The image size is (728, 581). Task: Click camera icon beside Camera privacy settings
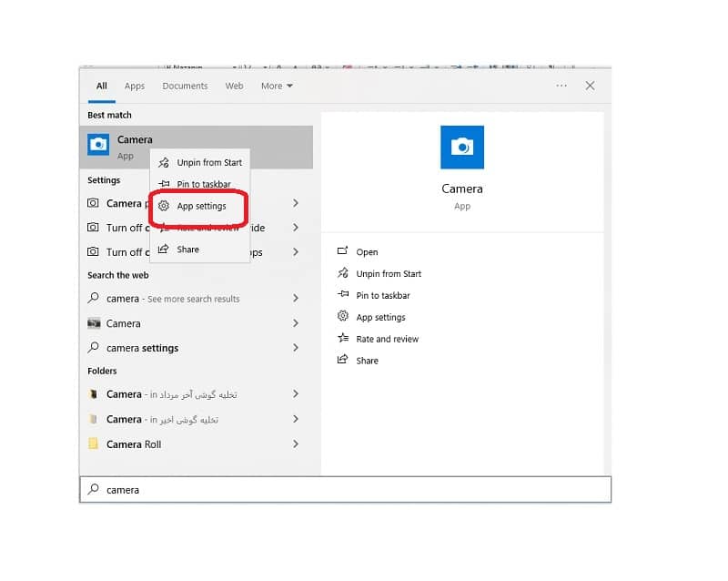[x=94, y=203]
